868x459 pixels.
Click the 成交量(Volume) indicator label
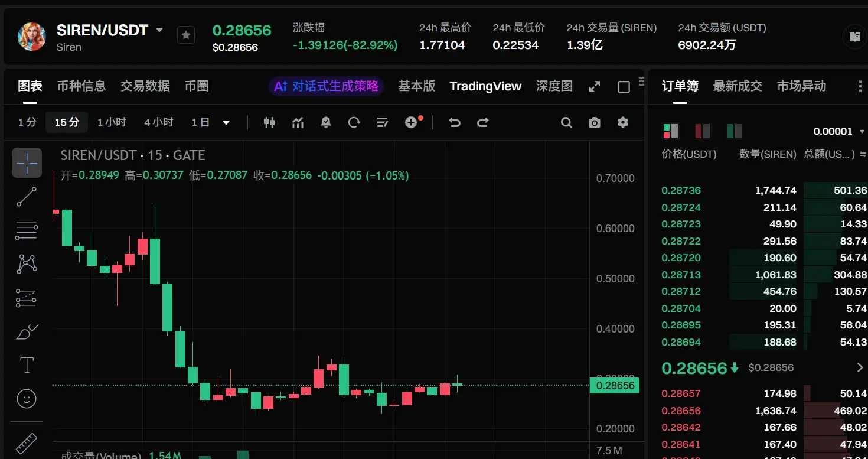pos(101,455)
